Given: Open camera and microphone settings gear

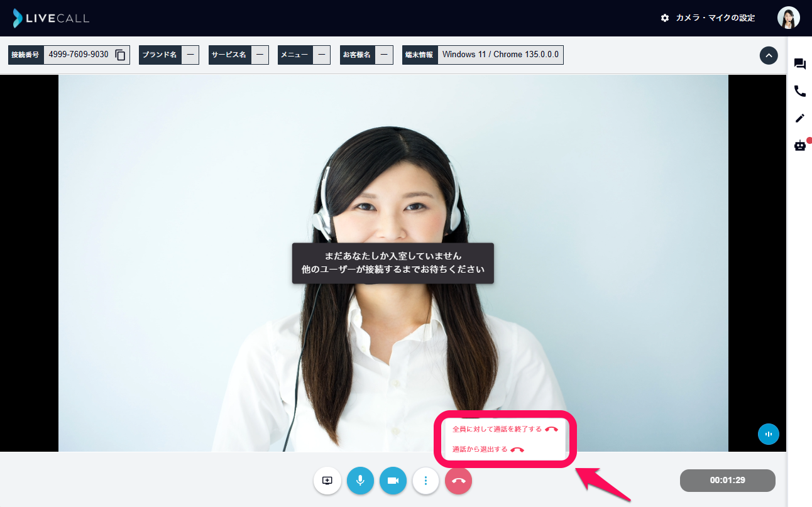Looking at the screenshot, I should coord(665,18).
